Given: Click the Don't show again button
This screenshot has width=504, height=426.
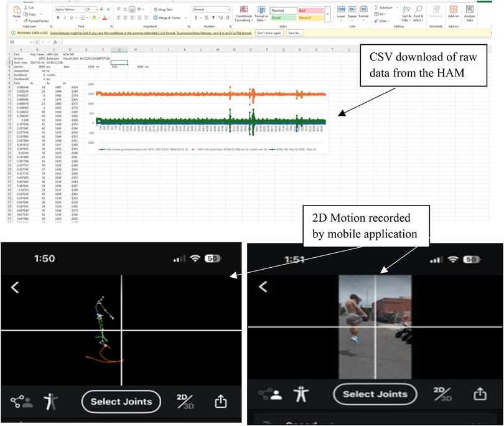Looking at the screenshot, I should (268, 32).
